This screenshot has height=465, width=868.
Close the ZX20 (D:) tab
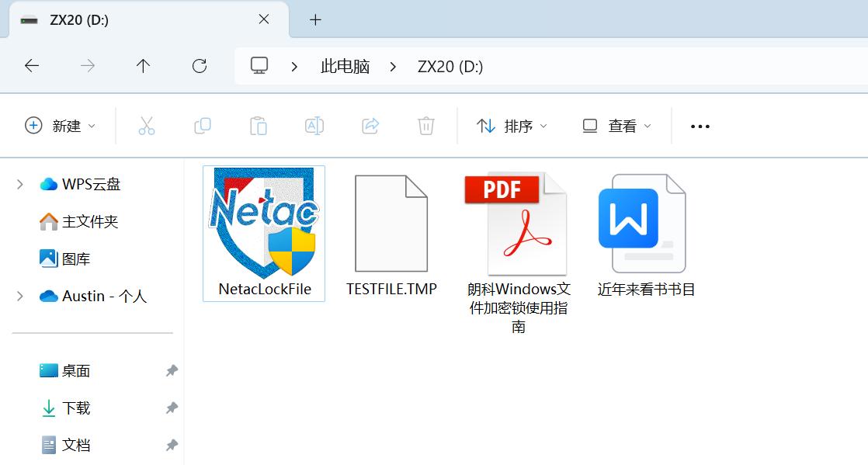tap(264, 19)
